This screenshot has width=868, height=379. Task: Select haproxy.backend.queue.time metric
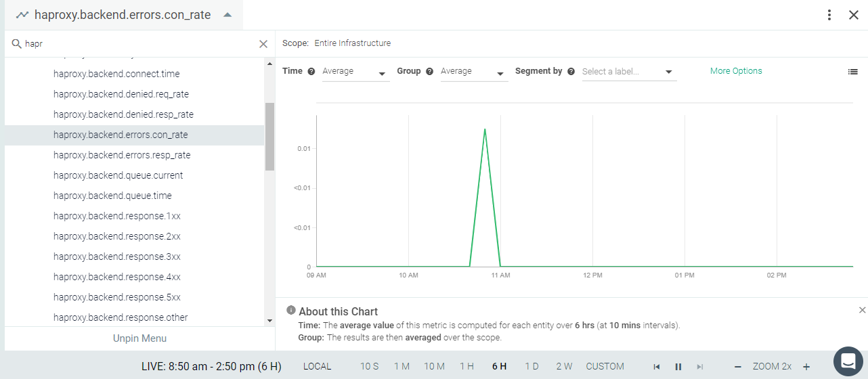134,196
